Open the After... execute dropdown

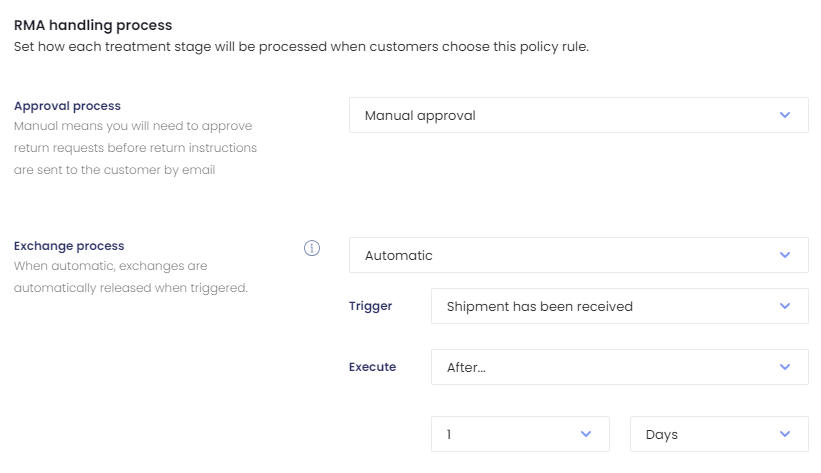click(619, 367)
